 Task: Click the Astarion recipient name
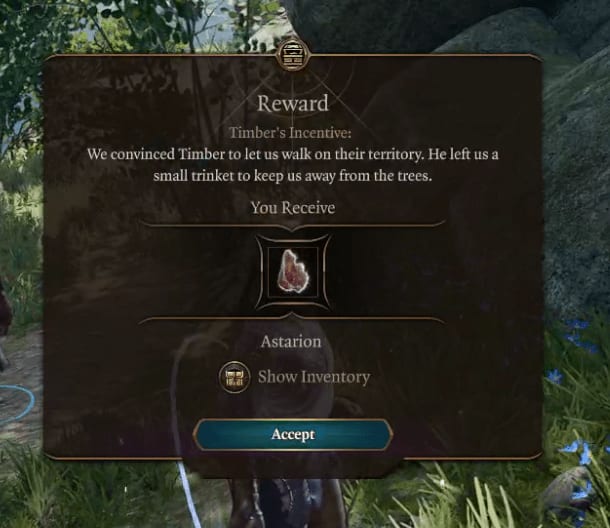291,342
